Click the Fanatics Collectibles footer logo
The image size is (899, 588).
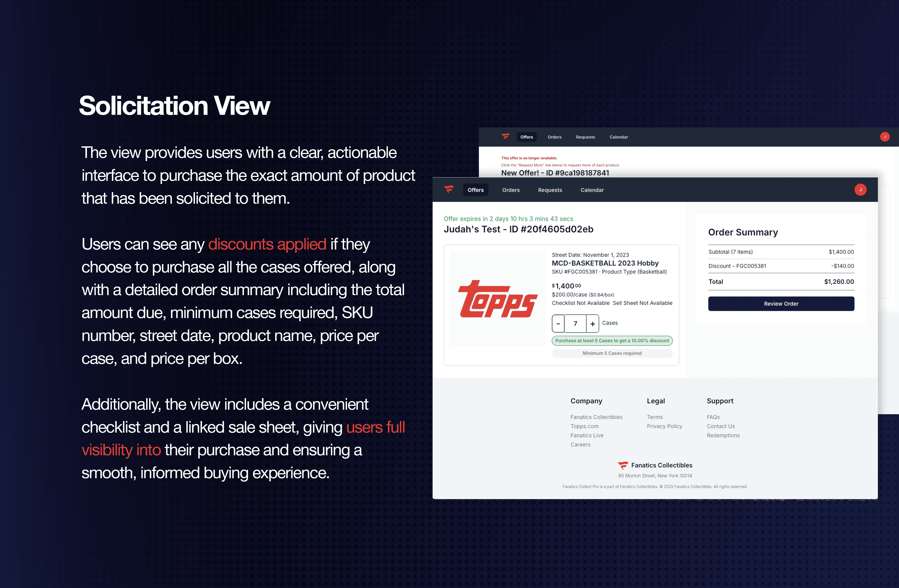pos(623,465)
